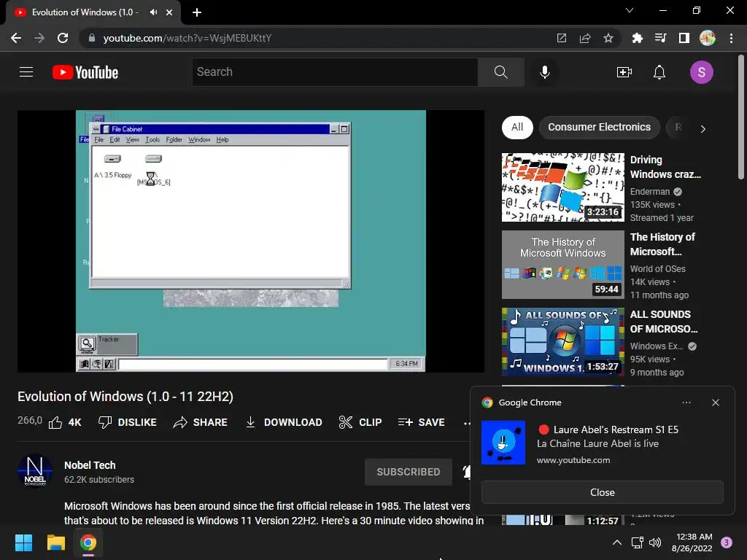Open taskbar clock 12:38 AM
Screen dimensions: 747x560
point(692,542)
